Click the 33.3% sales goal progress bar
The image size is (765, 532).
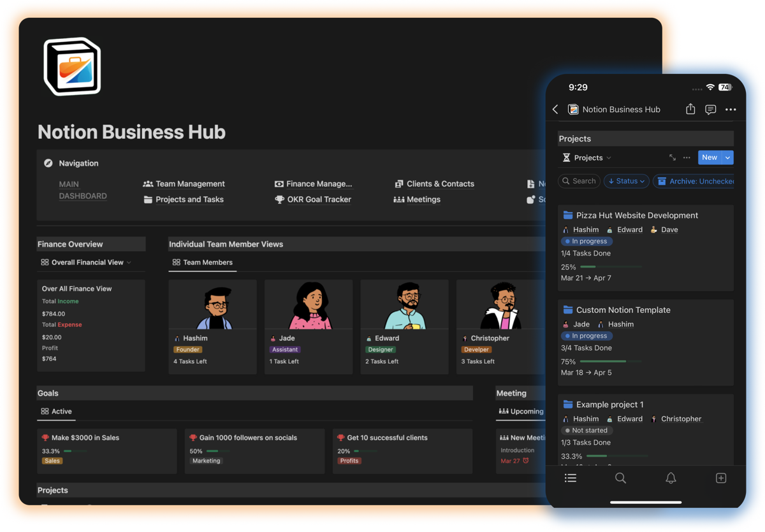[75, 451]
